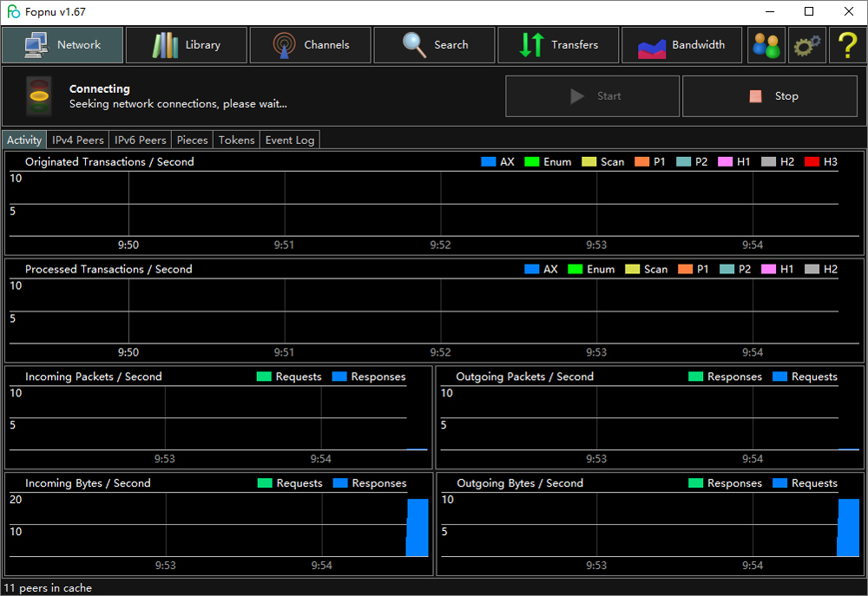Open the Library section
868x596 pixels.
(x=187, y=45)
